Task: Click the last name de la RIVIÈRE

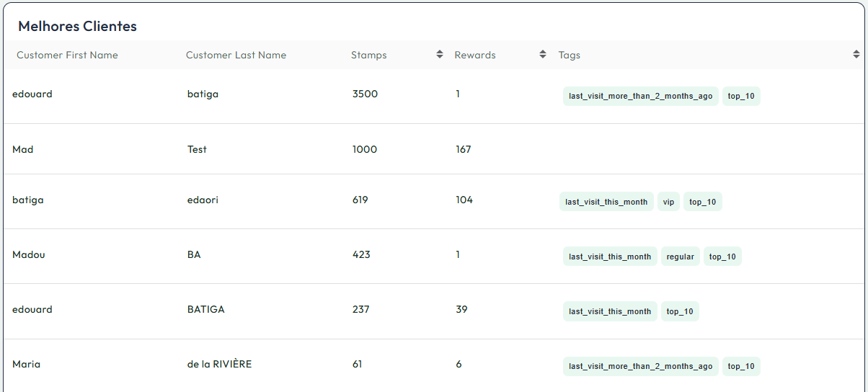Action: pos(219,364)
